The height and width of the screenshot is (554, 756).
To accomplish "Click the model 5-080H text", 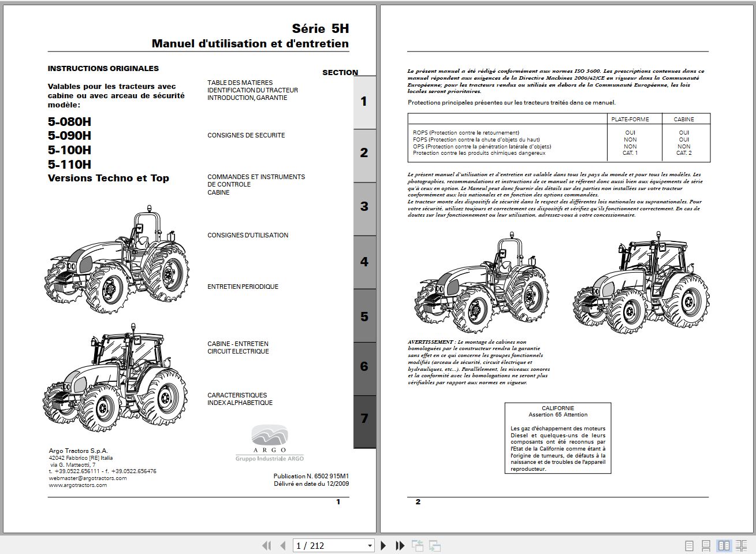I will point(69,121).
